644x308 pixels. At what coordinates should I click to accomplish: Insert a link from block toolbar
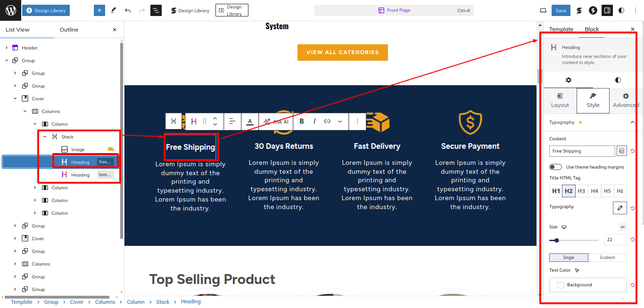327,122
